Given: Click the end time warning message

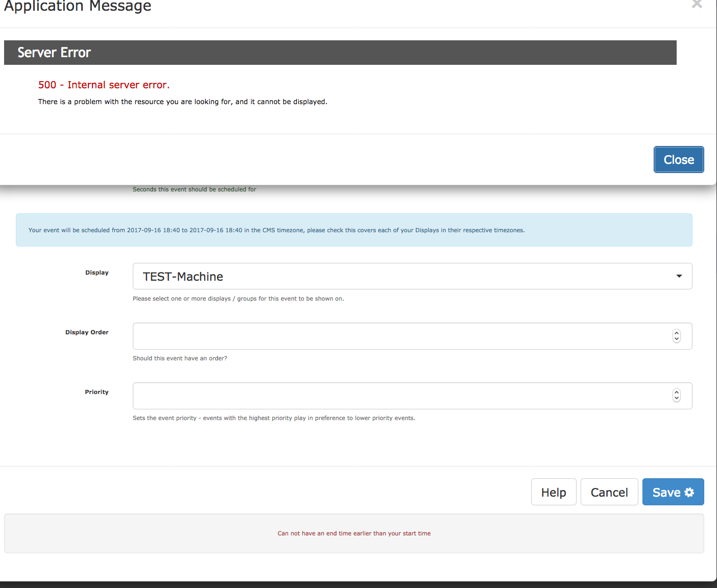Looking at the screenshot, I should coord(354,533).
